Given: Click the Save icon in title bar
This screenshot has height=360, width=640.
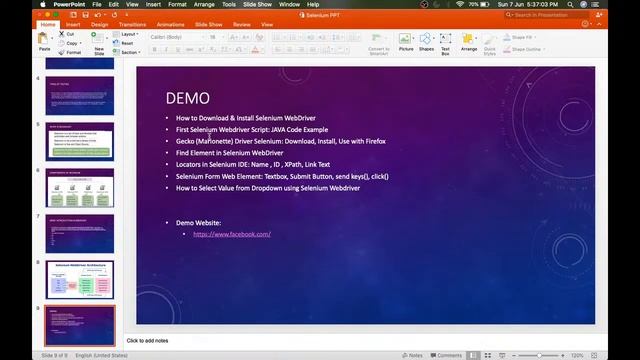Looking at the screenshot, I should (85, 15).
